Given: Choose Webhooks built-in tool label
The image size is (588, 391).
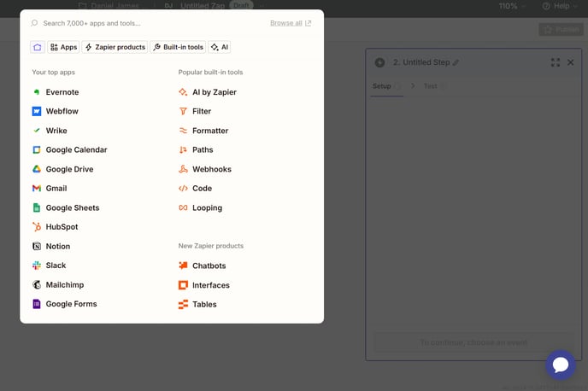Looking at the screenshot, I should (x=212, y=169).
